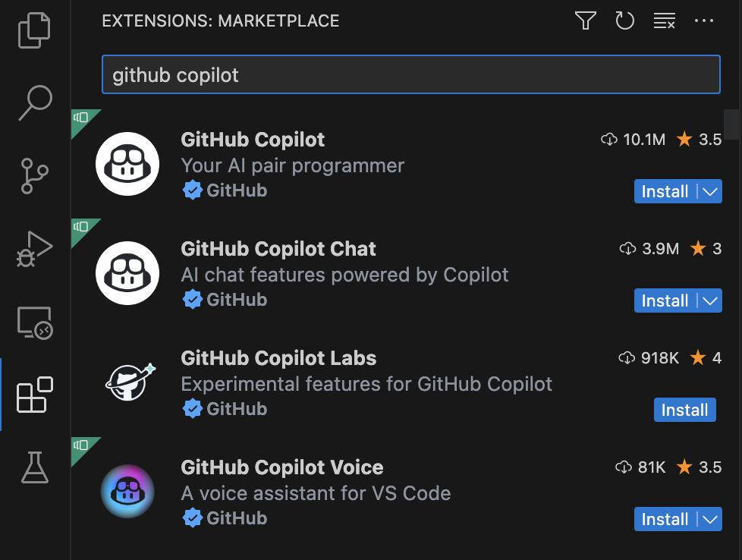Viewport: 742px width, 560px height.
Task: Click the 3.5 star rating of GitHub Copilot
Action: click(x=700, y=140)
